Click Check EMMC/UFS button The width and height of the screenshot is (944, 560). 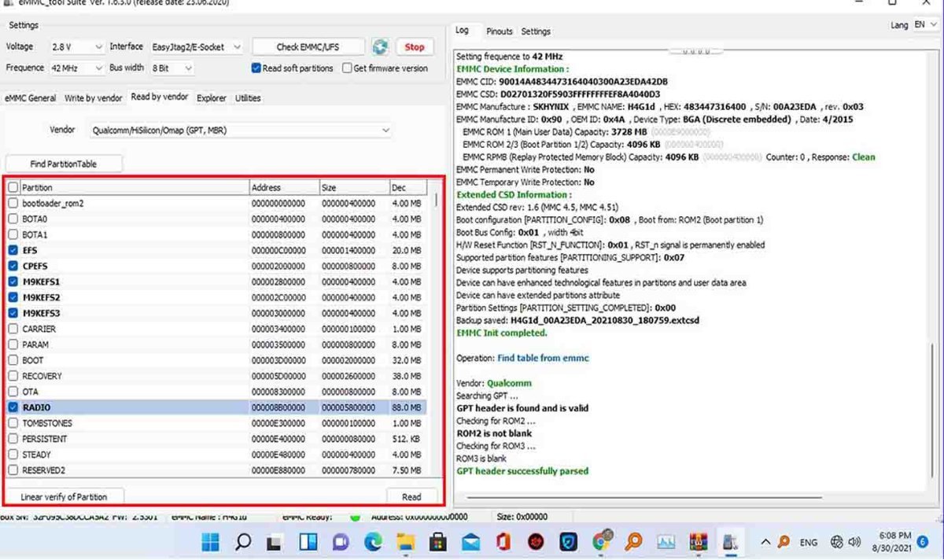click(309, 47)
